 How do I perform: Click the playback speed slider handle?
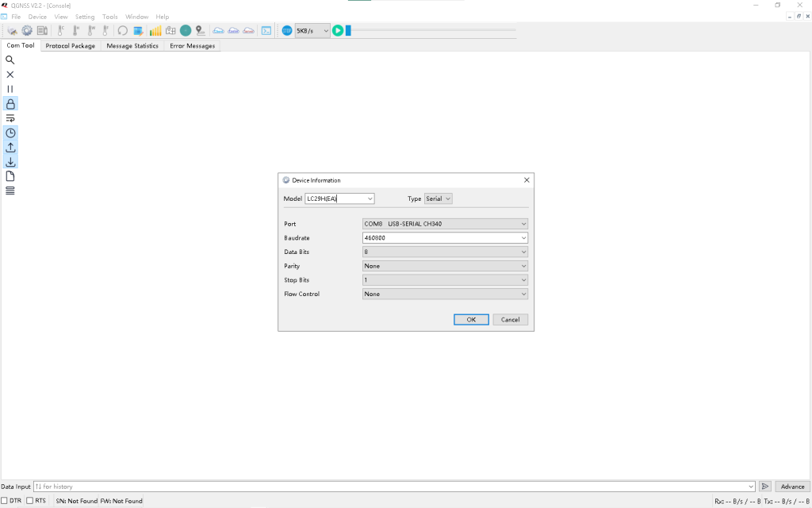coord(348,31)
